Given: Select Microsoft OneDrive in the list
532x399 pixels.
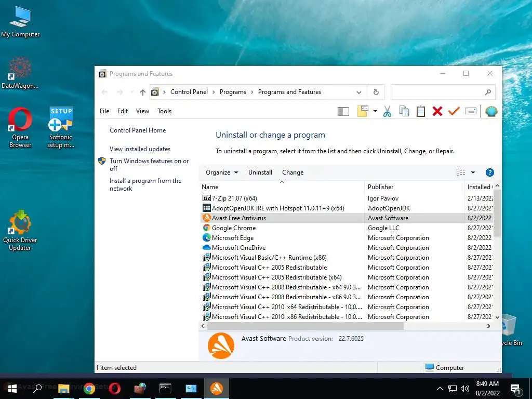Looking at the screenshot, I should (x=347, y=247).
